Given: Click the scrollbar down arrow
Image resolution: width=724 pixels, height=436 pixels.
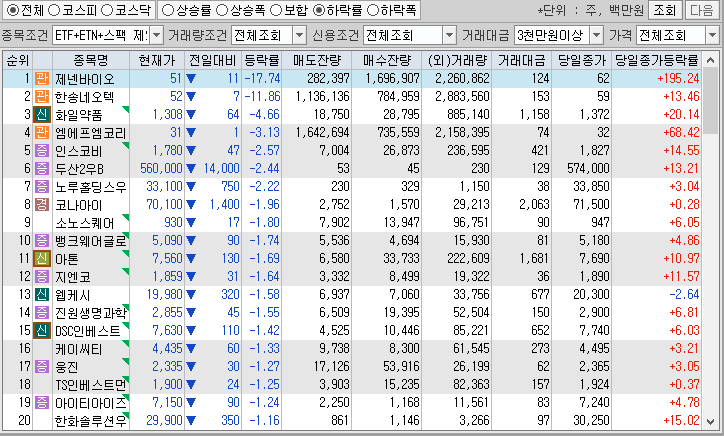Looking at the screenshot, I should tap(711, 421).
